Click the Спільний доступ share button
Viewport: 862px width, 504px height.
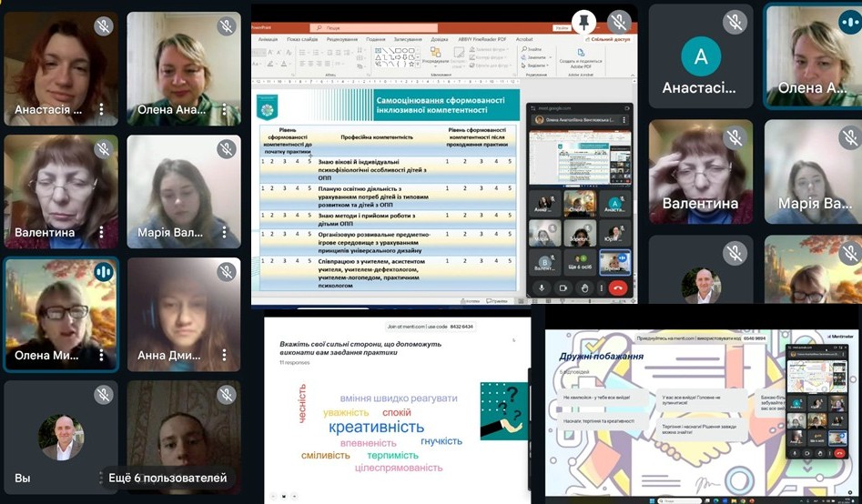[x=608, y=40]
